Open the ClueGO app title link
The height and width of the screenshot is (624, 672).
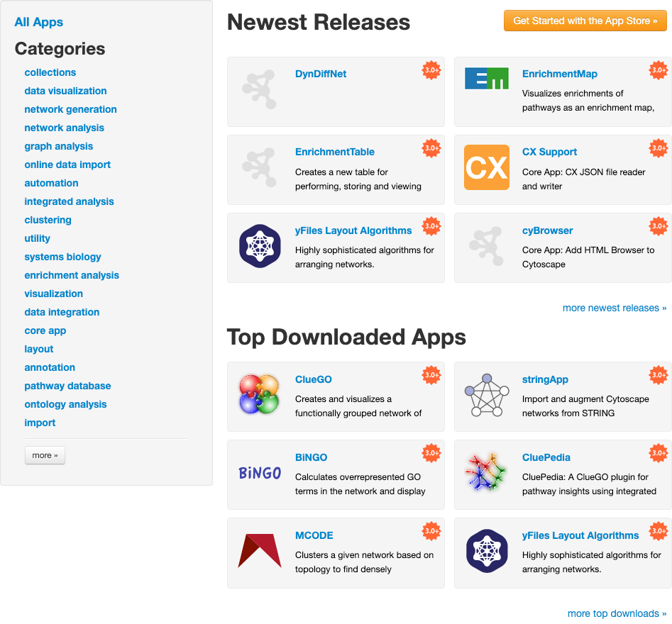click(313, 379)
